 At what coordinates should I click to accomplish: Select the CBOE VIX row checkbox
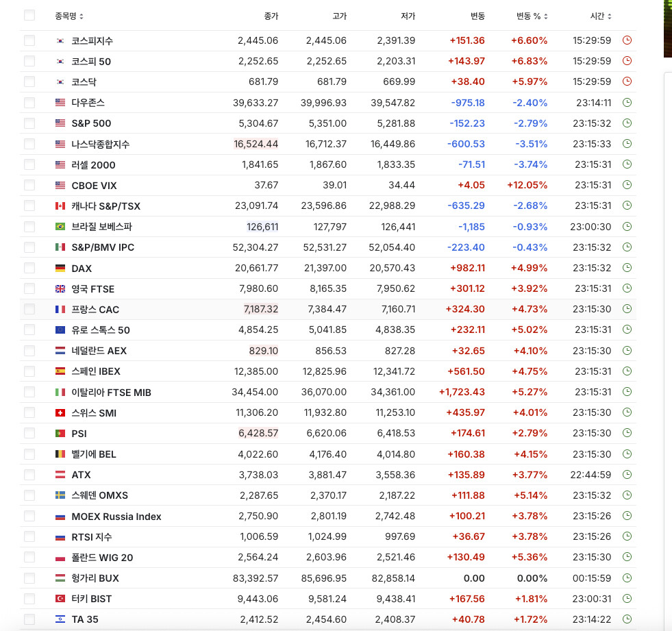[x=29, y=185]
